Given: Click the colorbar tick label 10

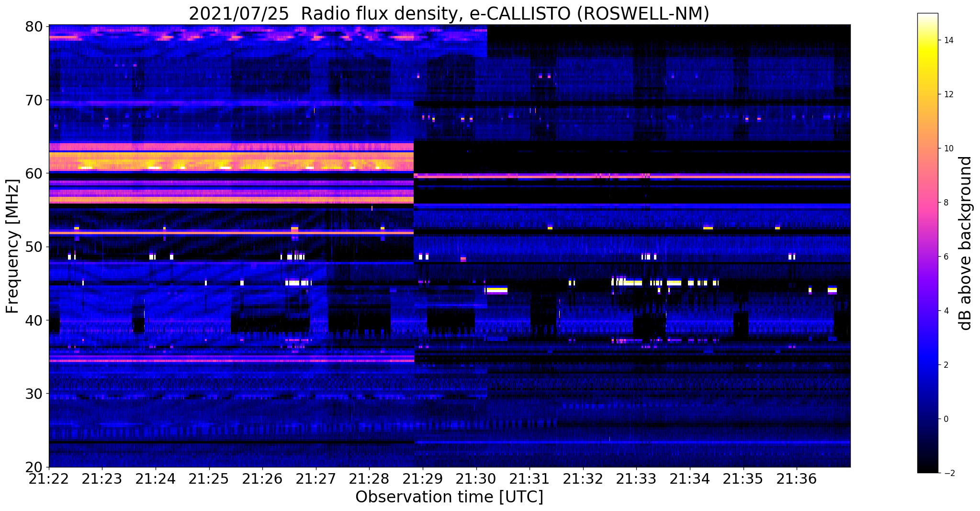Looking at the screenshot, I should (x=948, y=148).
